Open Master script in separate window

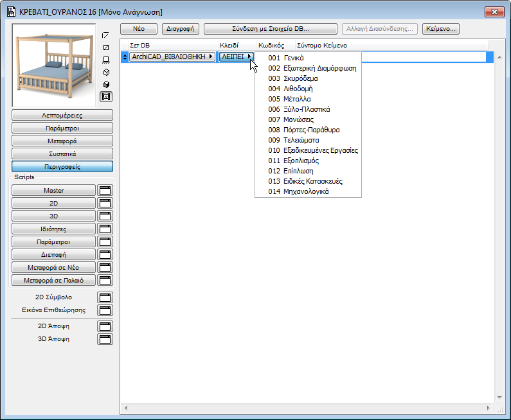(105, 191)
